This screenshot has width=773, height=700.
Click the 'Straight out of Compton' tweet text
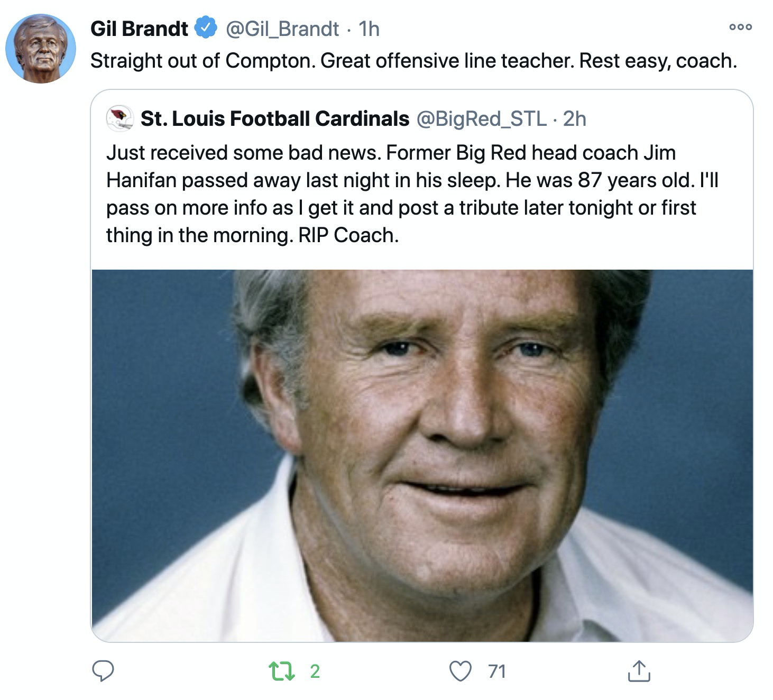point(413,61)
